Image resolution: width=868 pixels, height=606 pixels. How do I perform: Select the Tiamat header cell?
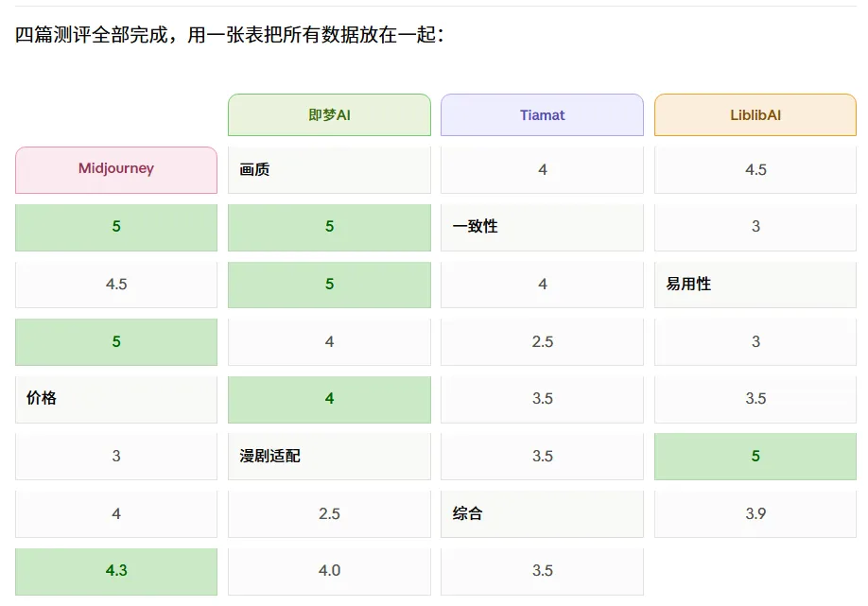pos(542,115)
